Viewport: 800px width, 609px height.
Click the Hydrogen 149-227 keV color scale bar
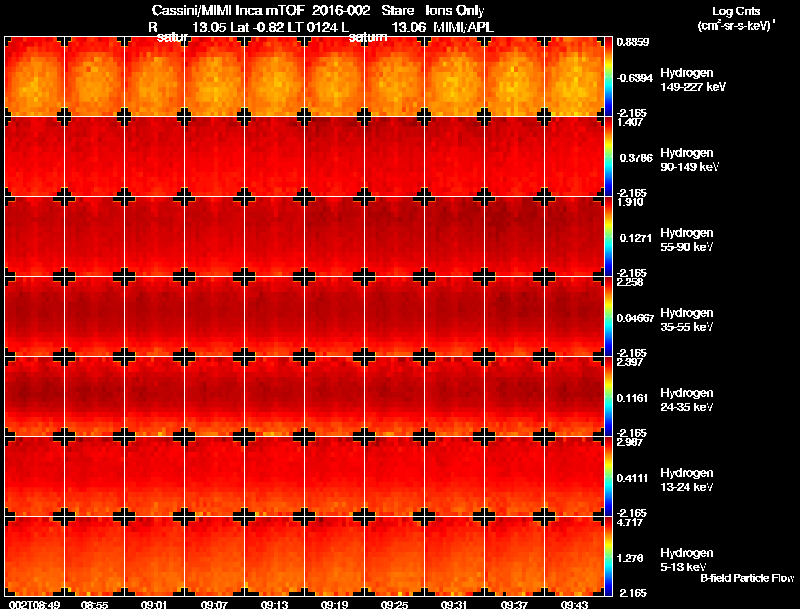(x=608, y=77)
